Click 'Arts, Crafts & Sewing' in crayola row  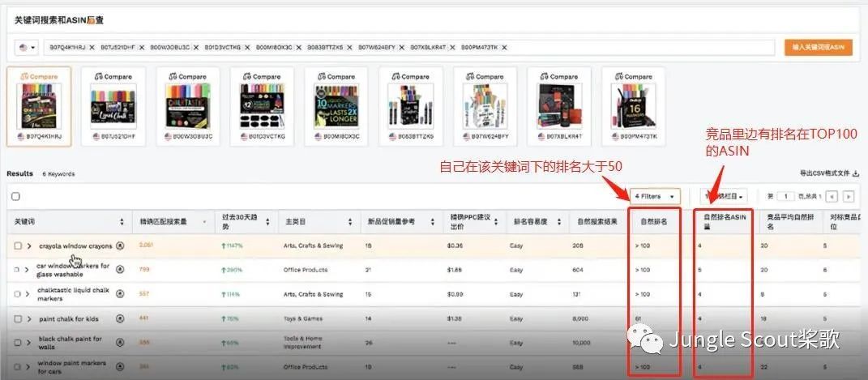[x=313, y=246]
